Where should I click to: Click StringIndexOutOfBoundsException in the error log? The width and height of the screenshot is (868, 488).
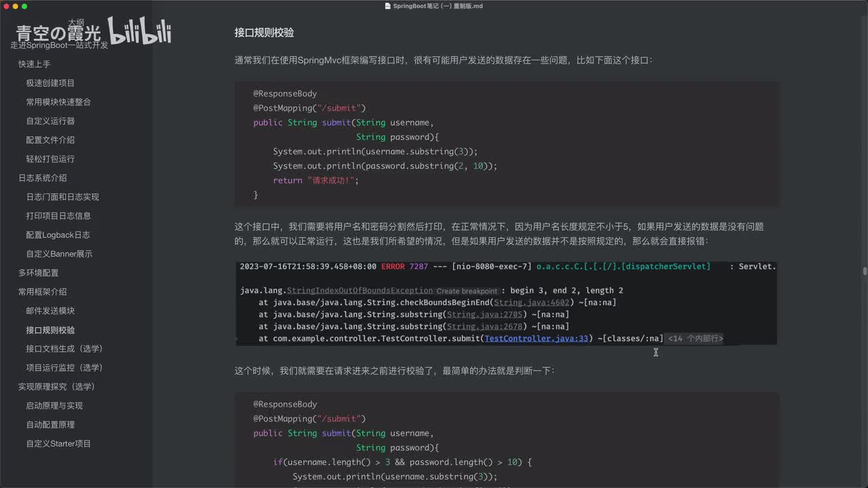pyautogui.click(x=359, y=290)
